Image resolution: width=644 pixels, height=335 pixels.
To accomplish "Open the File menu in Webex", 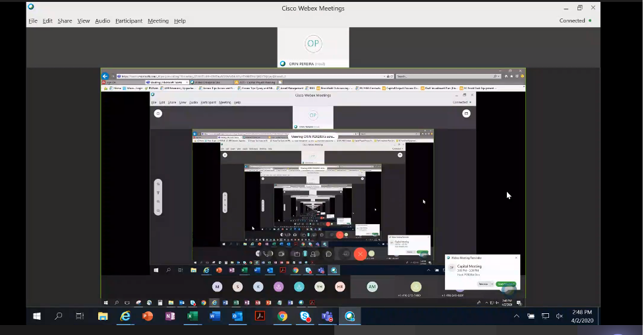I will (33, 21).
